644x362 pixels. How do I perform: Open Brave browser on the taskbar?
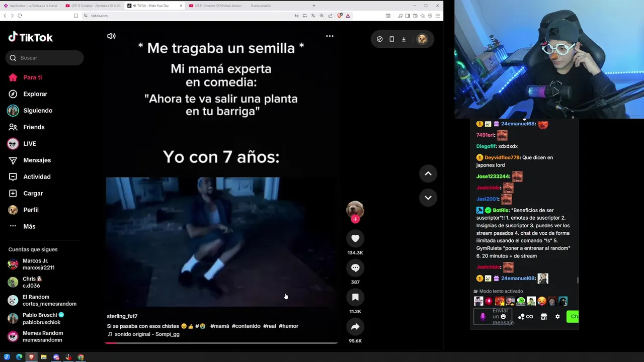tap(31, 357)
